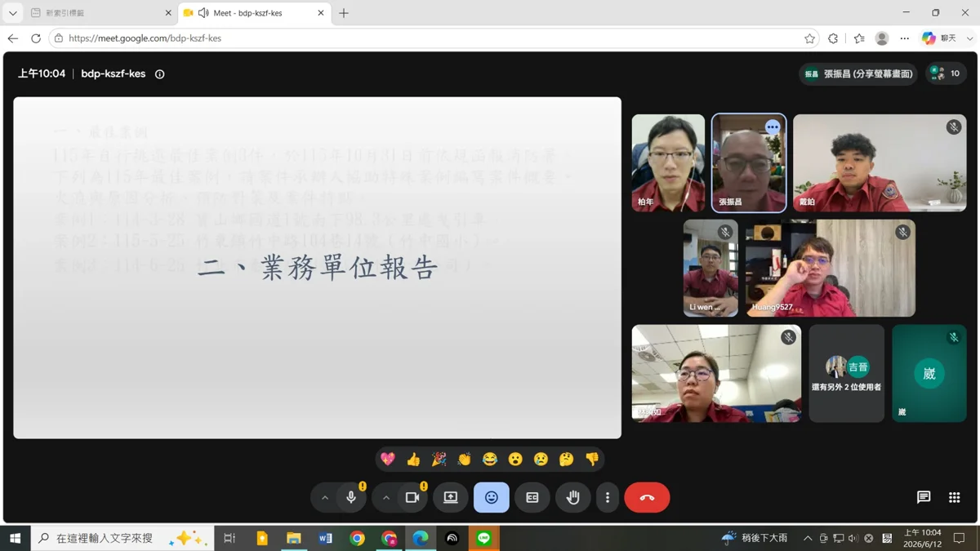Open the notification center icon
This screenshot has height=551, width=980.
click(x=960, y=538)
